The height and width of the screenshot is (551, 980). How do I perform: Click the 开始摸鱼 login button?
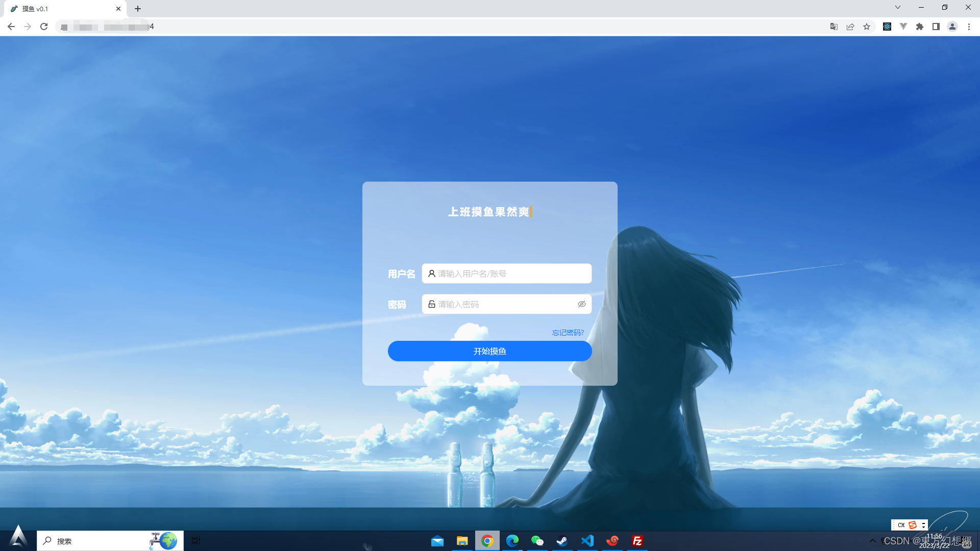click(x=489, y=351)
